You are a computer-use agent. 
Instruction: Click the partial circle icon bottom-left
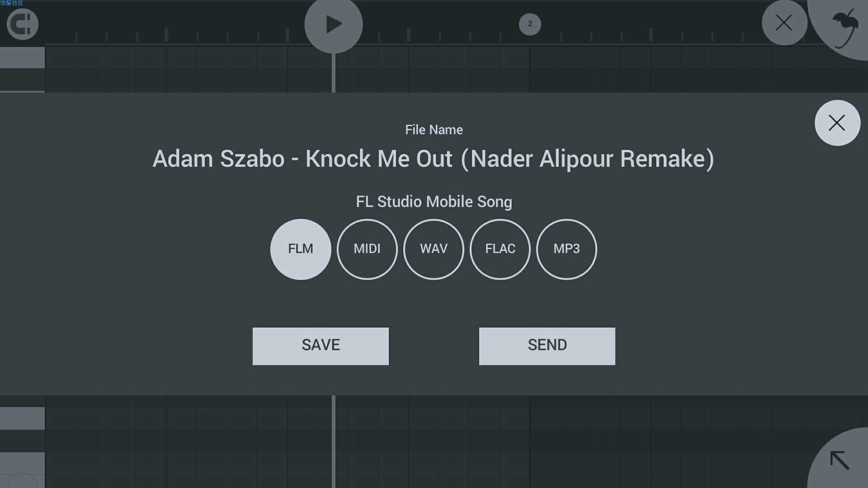23,480
